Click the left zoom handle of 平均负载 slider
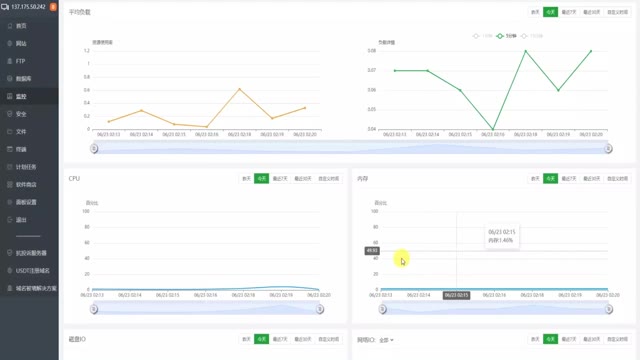640x360 pixels. tap(94, 149)
